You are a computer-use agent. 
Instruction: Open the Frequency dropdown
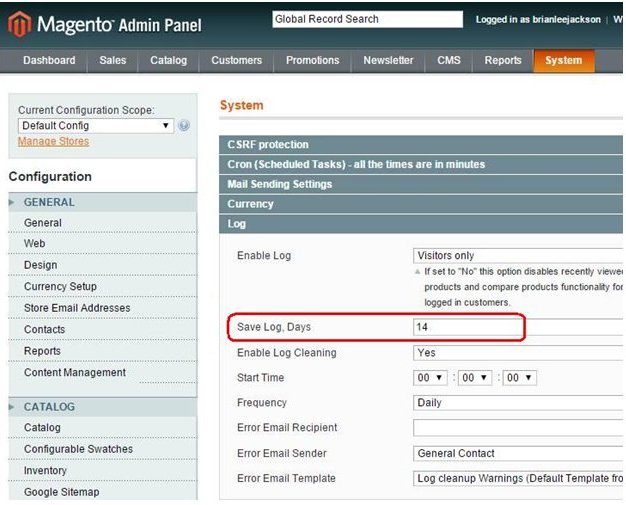click(x=518, y=402)
